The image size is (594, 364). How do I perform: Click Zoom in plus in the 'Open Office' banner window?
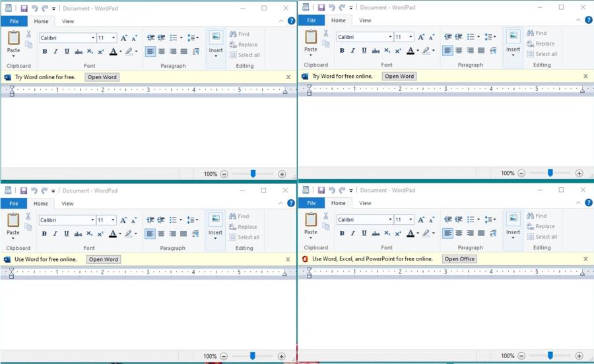click(579, 355)
